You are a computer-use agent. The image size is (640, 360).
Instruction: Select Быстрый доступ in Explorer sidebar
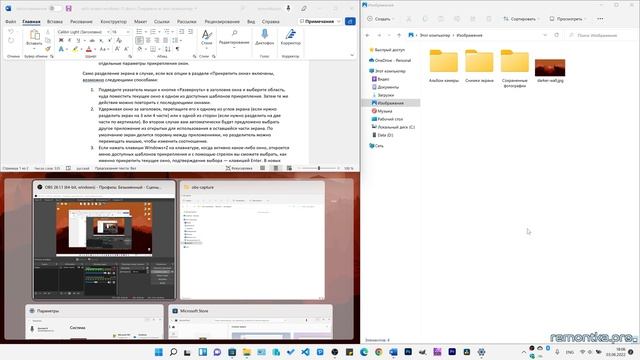coord(387,50)
